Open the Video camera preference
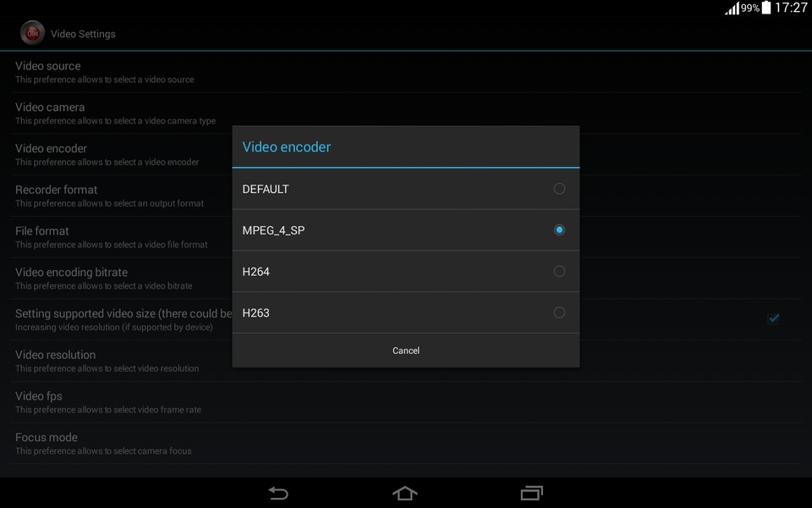 [x=406, y=113]
